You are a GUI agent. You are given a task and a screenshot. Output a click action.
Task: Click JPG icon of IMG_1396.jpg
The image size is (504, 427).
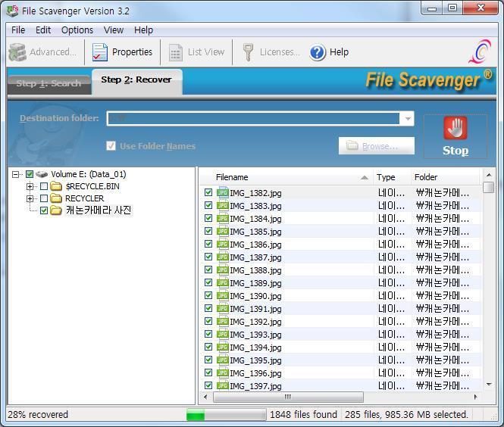222,372
